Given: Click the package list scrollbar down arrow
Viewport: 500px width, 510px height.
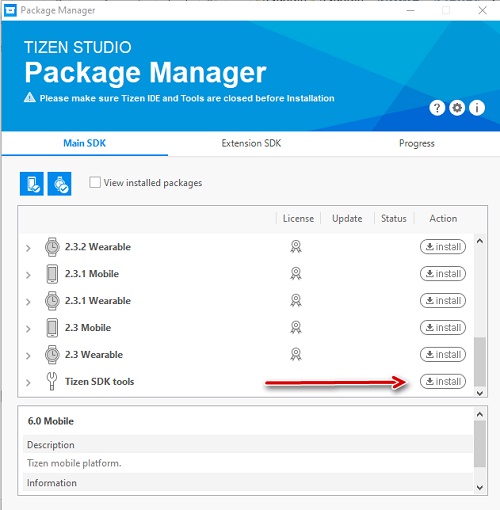Looking at the screenshot, I should point(480,393).
